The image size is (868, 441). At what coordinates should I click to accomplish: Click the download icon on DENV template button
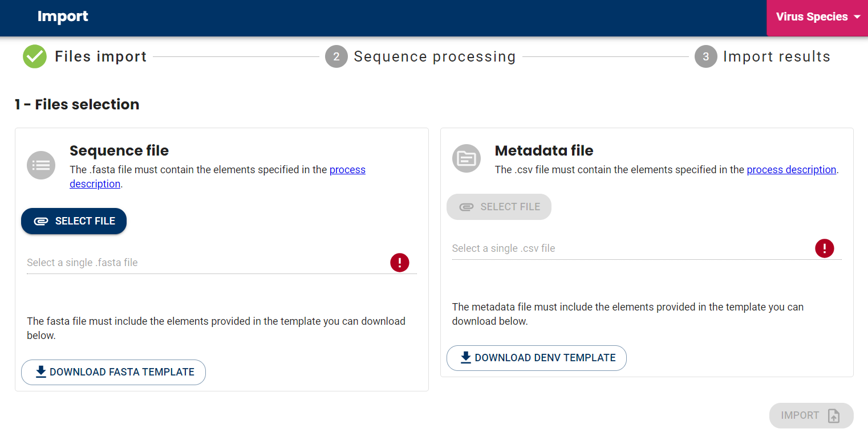click(465, 358)
